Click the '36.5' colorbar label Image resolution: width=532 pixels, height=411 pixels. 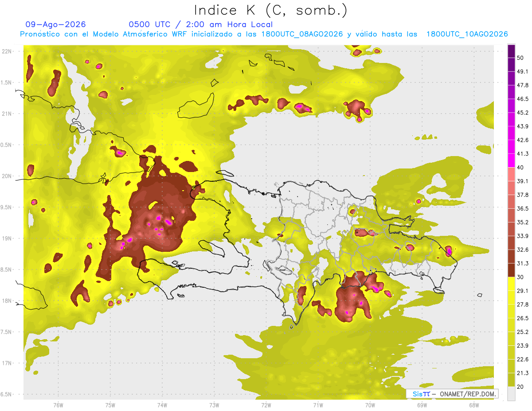click(523, 208)
